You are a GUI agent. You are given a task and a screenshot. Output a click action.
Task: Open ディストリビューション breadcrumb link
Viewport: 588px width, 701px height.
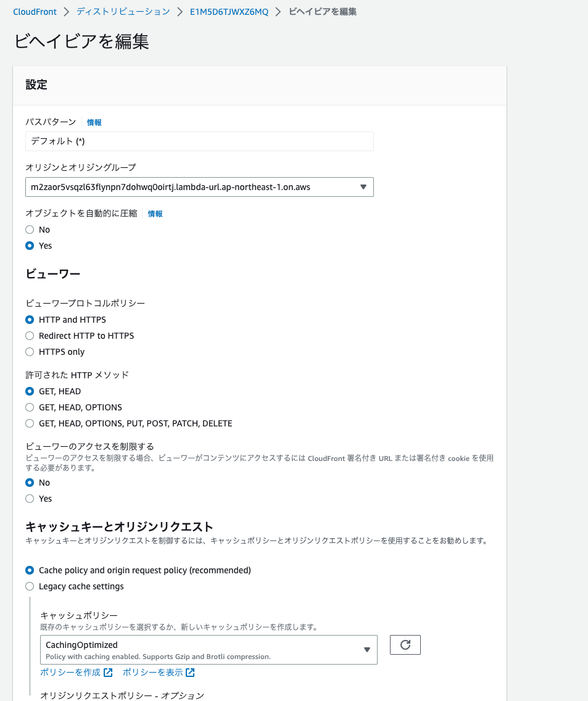pyautogui.click(x=123, y=12)
